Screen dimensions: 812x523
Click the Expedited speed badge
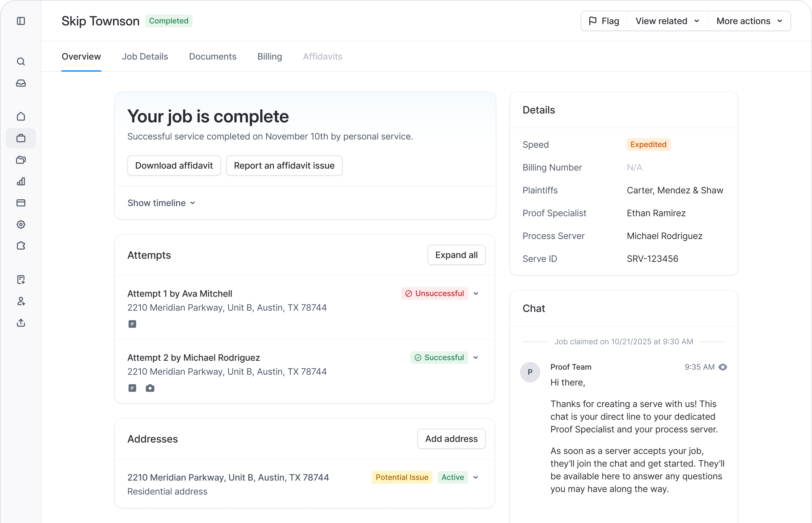(648, 144)
